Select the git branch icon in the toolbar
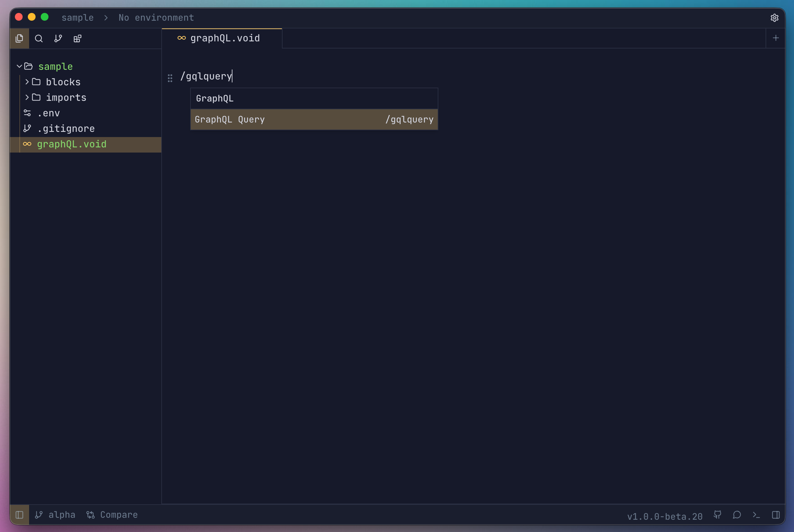Viewport: 794px width, 532px height. [58, 38]
